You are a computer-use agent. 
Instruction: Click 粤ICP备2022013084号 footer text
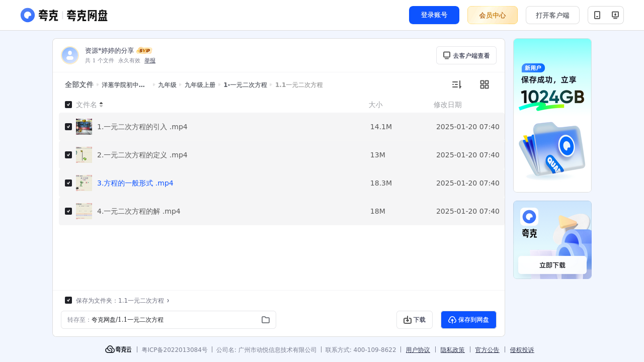tap(175, 350)
